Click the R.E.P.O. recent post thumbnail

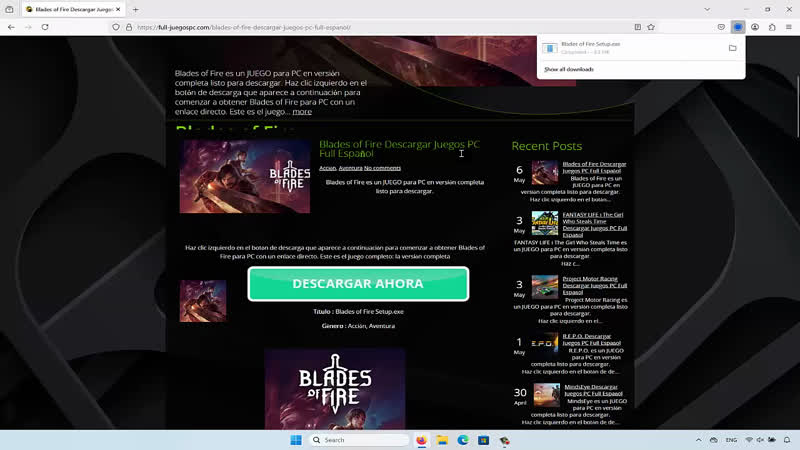tap(545, 343)
